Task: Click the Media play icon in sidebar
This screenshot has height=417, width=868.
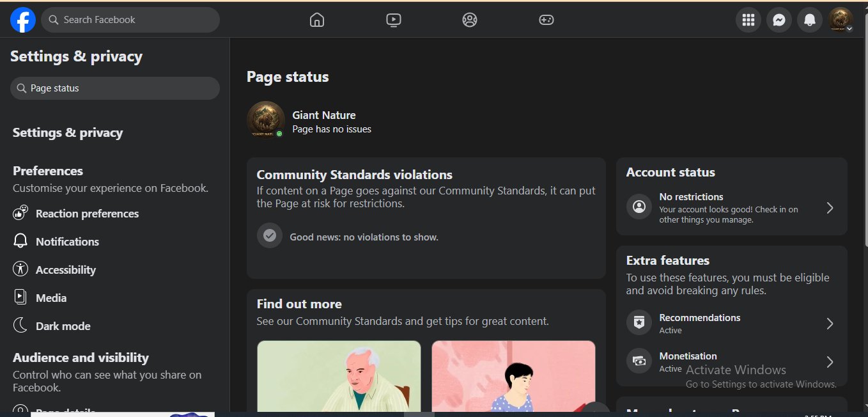Action: pos(20,297)
